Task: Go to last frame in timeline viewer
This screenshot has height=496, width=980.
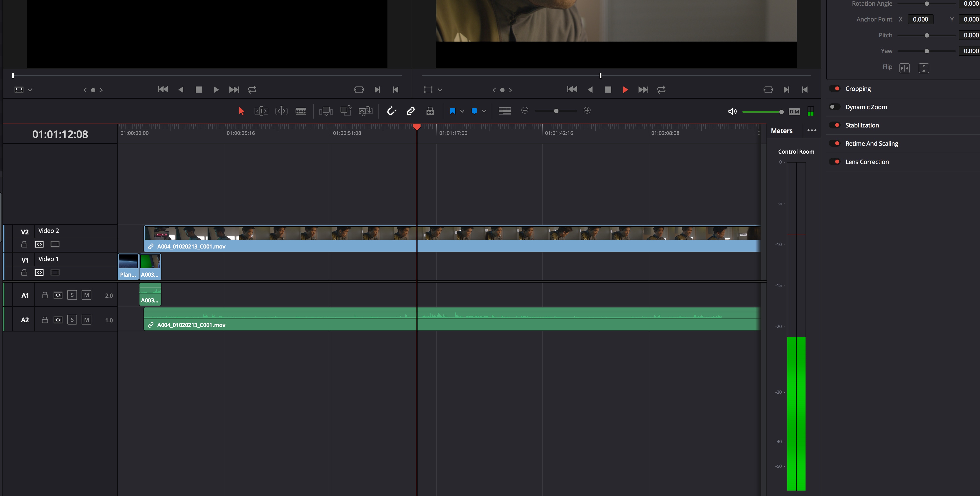Action: coord(643,90)
